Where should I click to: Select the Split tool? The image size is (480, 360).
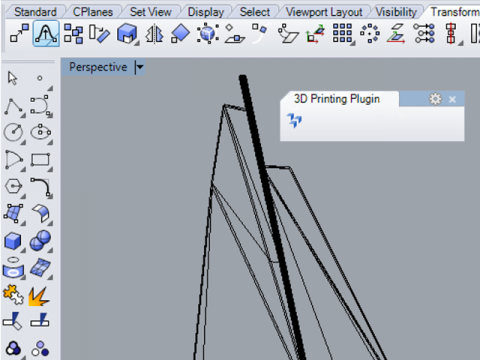coord(40,320)
